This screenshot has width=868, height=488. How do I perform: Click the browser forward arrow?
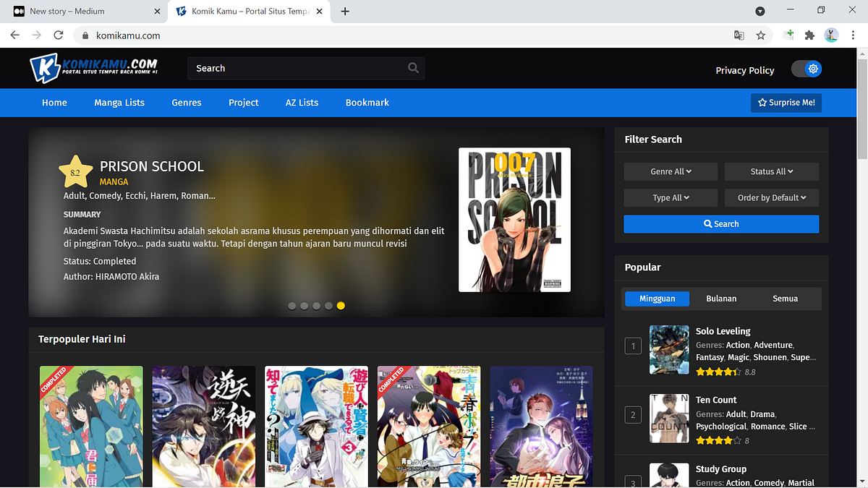click(x=36, y=35)
